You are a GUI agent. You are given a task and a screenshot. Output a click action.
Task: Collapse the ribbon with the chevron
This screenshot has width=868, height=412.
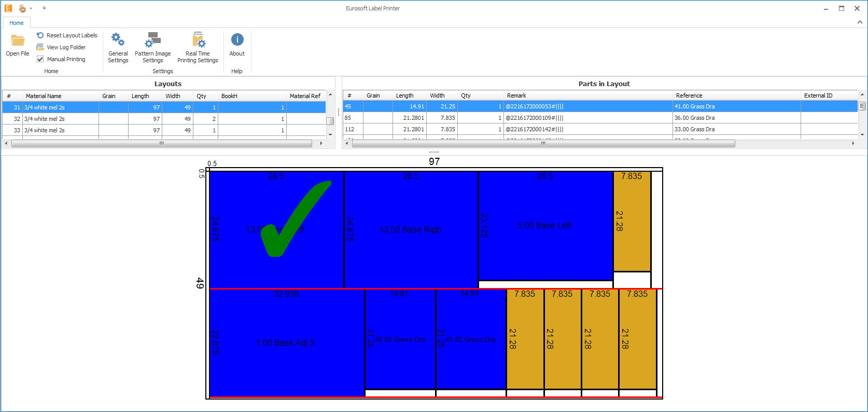[859, 22]
